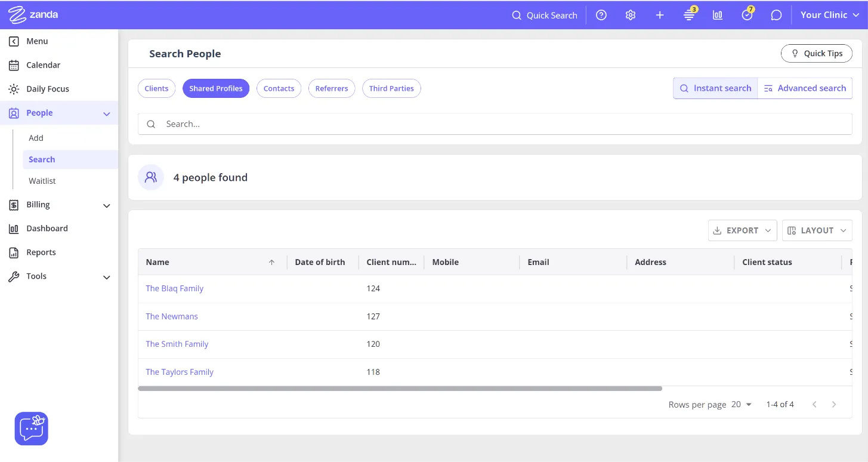Select the Clients filter tab
868x462 pixels.
click(156, 88)
